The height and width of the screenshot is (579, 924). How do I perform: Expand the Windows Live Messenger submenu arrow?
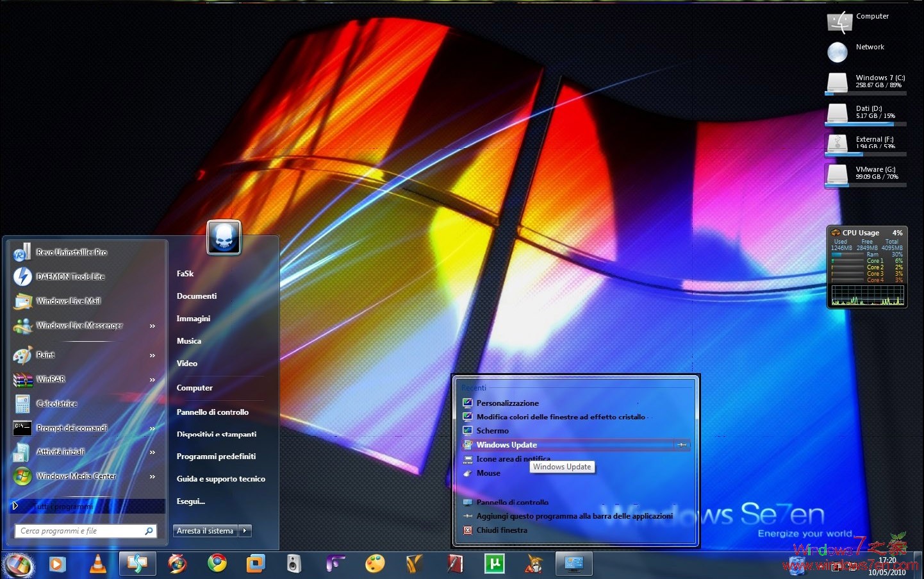pos(153,326)
